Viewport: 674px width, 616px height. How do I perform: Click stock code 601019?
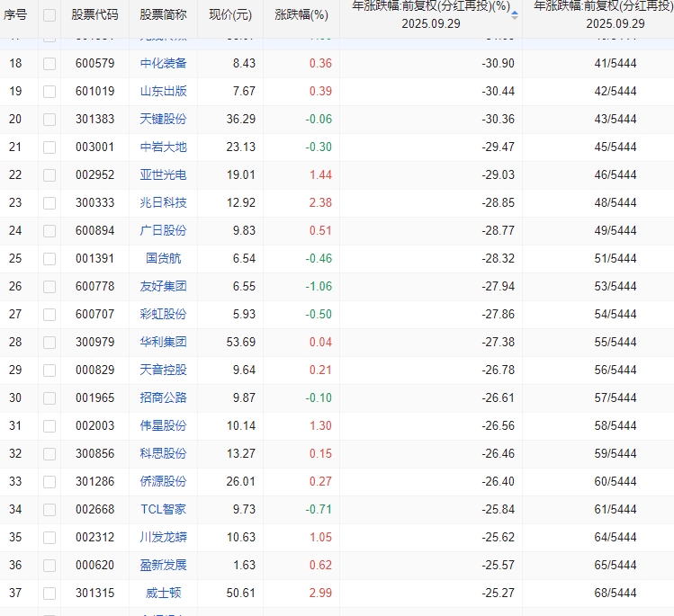[x=95, y=91]
